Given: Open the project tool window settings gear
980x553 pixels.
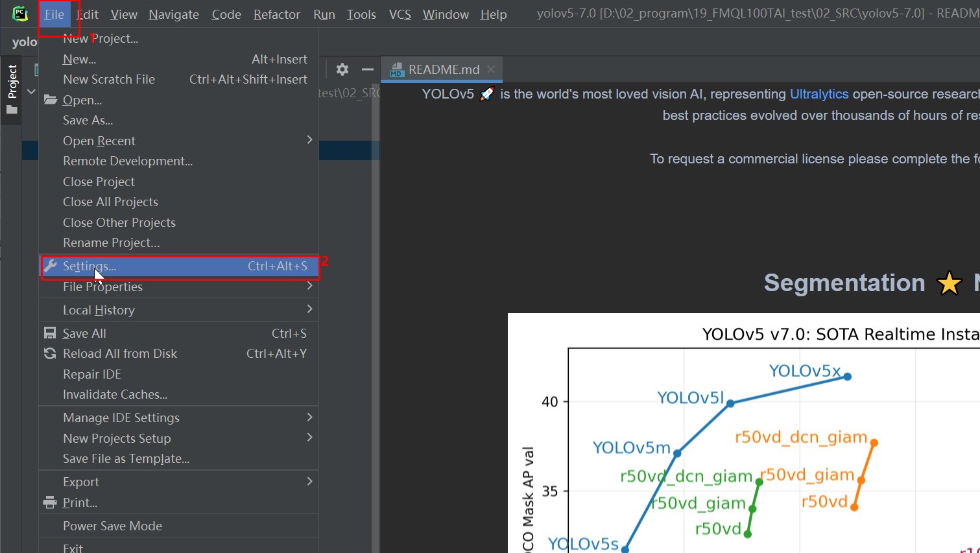Looking at the screenshot, I should (x=342, y=69).
